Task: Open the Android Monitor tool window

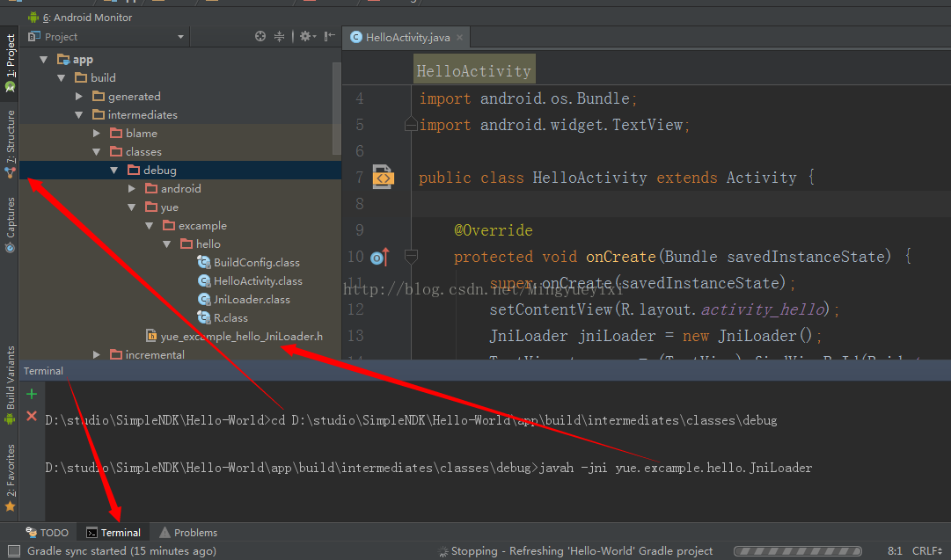Action: pos(79,18)
